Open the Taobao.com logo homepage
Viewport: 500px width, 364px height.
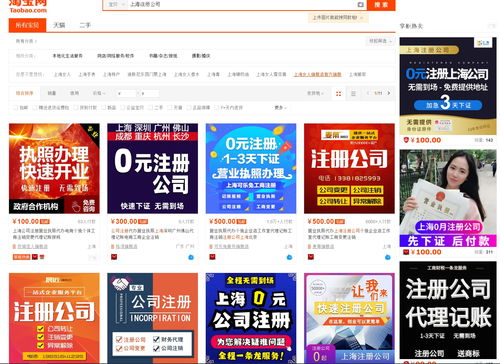point(28,7)
